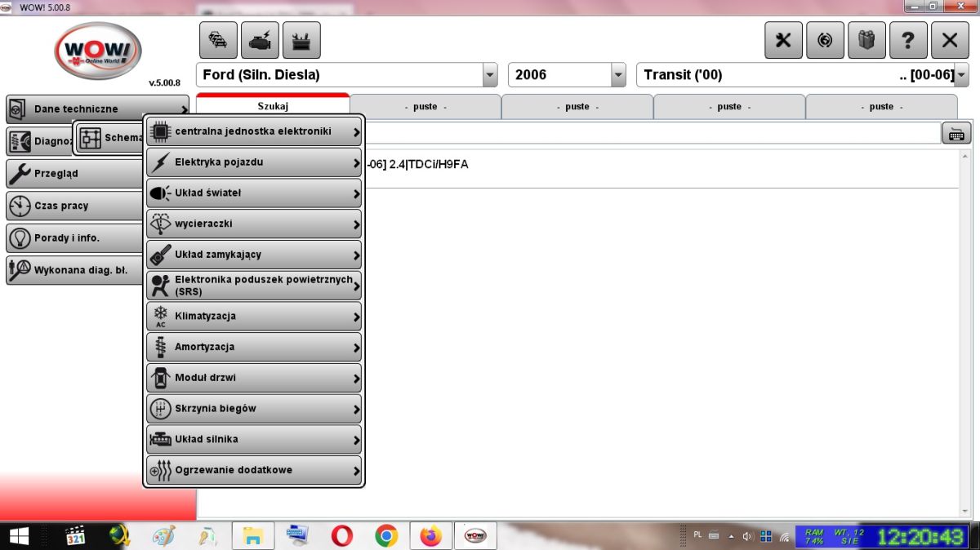
Task: Expand the wycieraczki entry
Action: point(254,224)
